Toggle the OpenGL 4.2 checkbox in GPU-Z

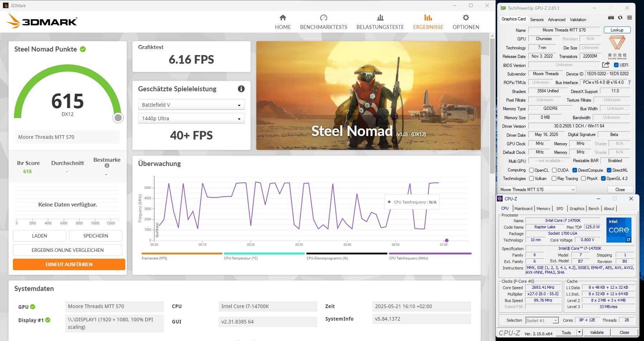pos(603,179)
